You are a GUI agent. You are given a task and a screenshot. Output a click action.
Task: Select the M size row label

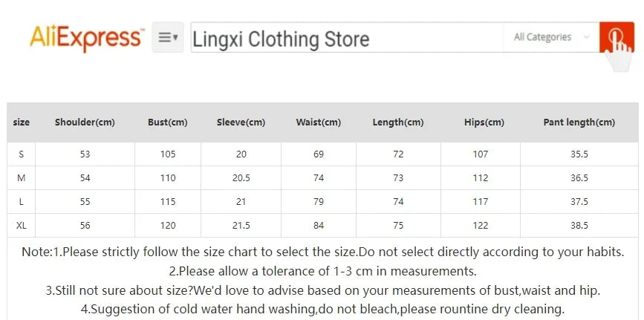pyautogui.click(x=22, y=178)
